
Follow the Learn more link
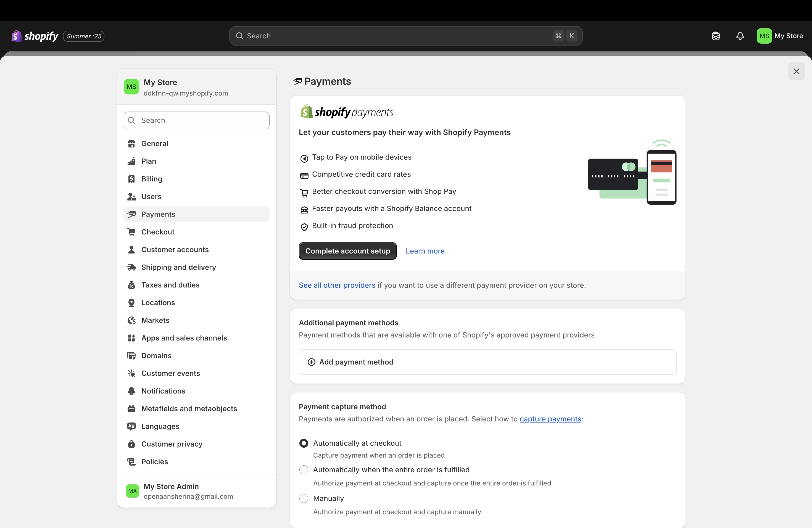coord(425,251)
